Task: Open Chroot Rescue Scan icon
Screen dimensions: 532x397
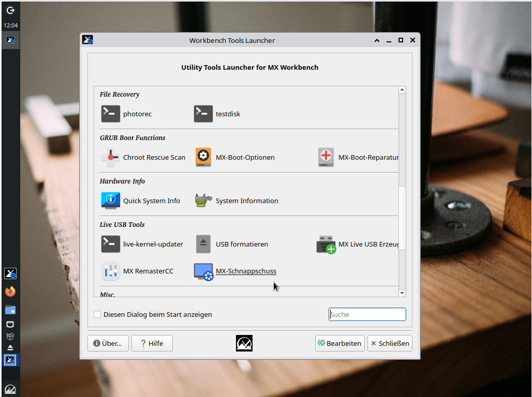Action: point(111,157)
